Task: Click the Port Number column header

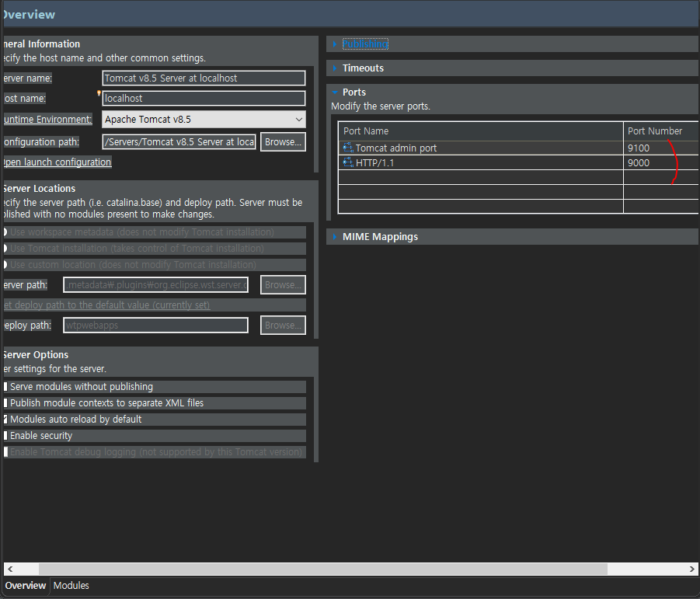Action: tap(660, 131)
